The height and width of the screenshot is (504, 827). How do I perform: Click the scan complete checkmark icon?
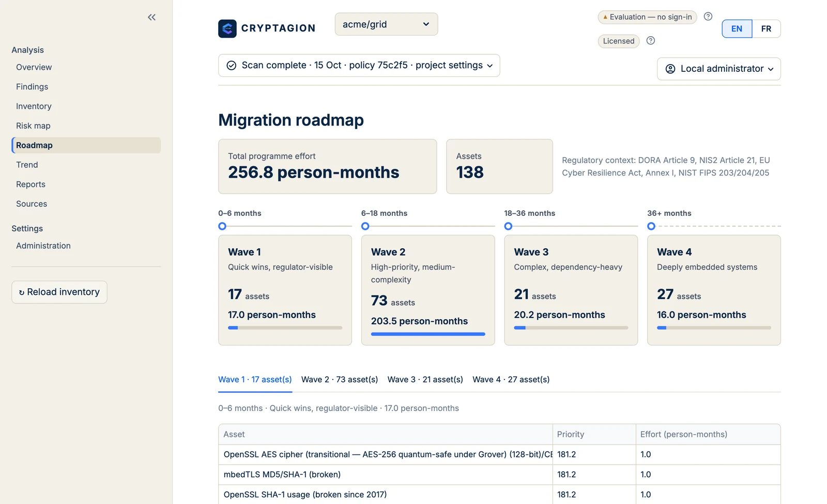click(x=232, y=65)
